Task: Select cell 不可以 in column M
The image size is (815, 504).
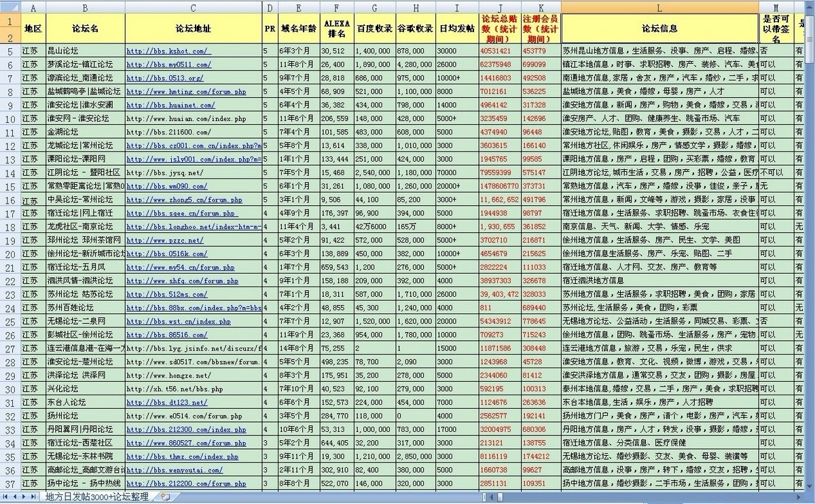Action: (x=776, y=173)
